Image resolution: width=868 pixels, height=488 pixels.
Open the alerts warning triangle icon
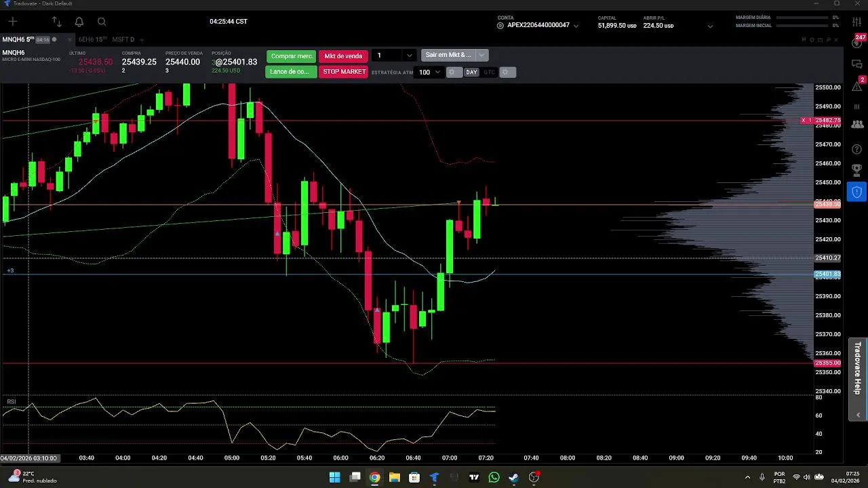(856, 85)
